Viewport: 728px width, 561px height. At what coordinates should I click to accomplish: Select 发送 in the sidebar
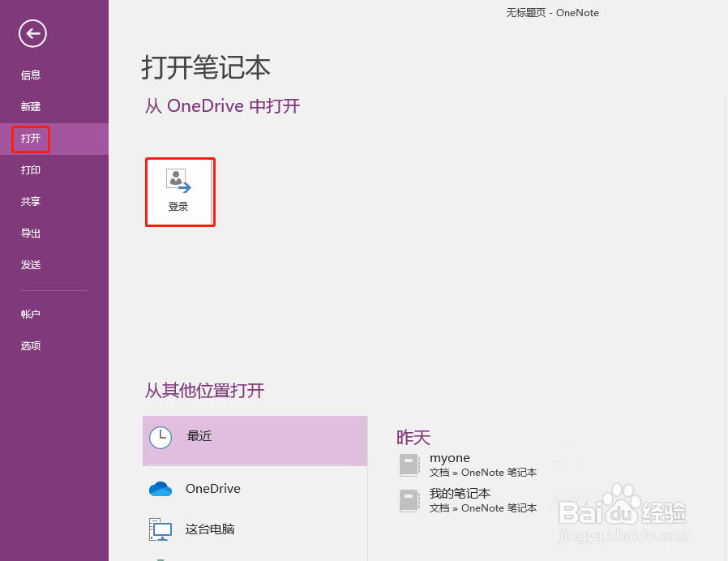[x=31, y=265]
